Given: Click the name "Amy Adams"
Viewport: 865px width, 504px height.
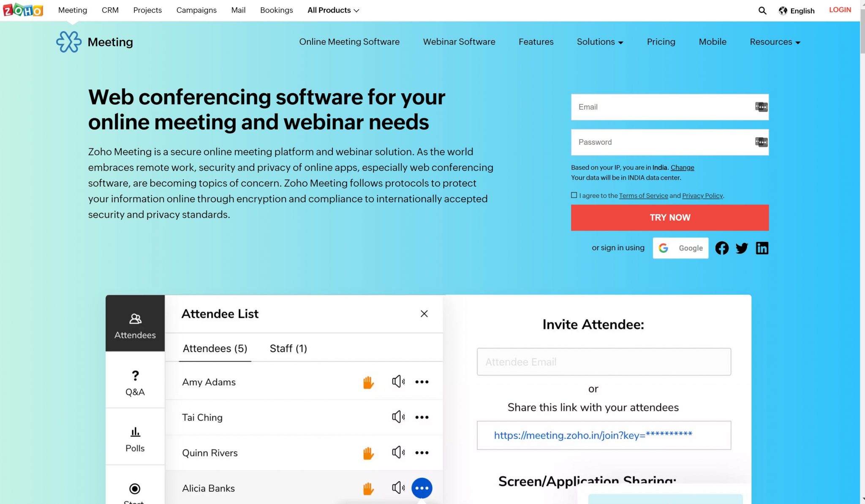Looking at the screenshot, I should click(x=209, y=382).
